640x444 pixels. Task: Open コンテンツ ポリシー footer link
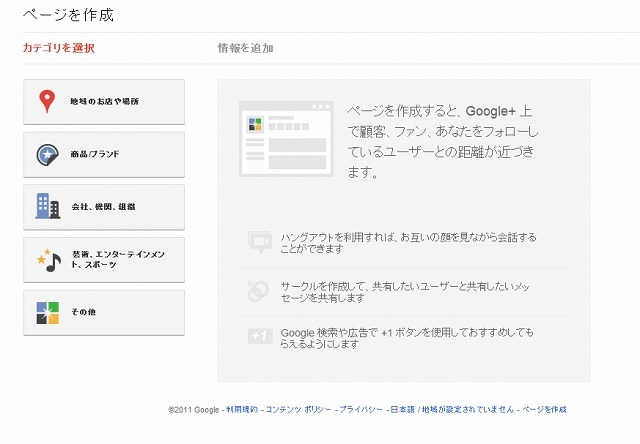298,409
